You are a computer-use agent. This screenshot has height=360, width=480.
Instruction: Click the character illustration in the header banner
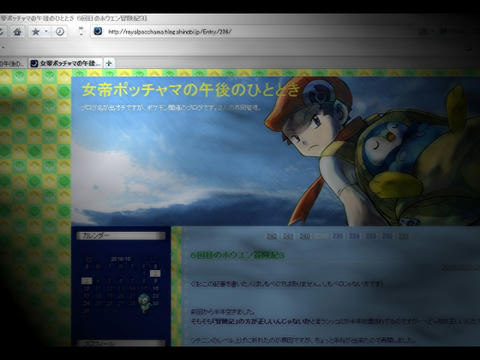(x=373, y=152)
